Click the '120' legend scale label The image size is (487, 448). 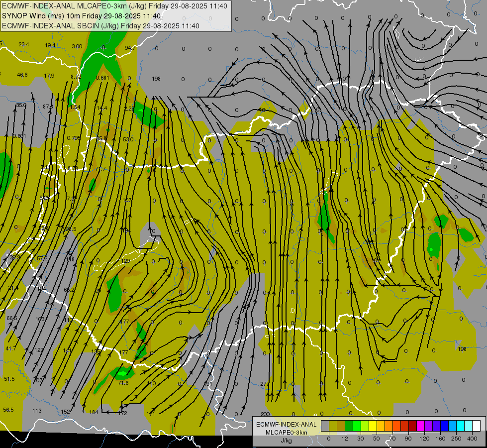[x=424, y=439]
